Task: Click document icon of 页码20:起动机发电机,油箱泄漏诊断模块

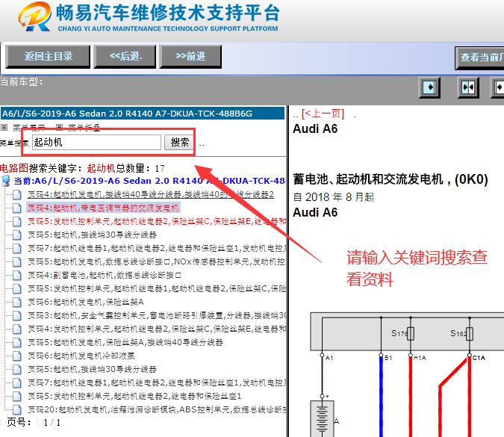Action: (16, 409)
